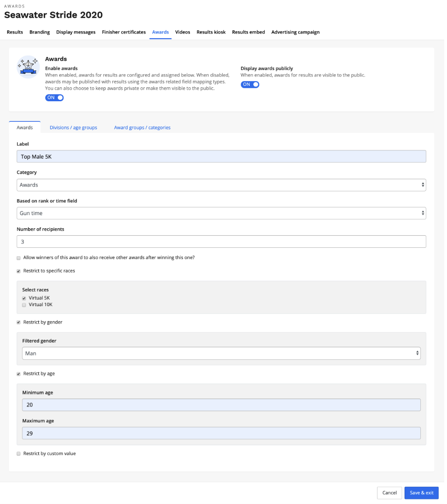The image size is (447, 504).
Task: Enable Restrict by custom value checkbox
Action: click(x=19, y=454)
